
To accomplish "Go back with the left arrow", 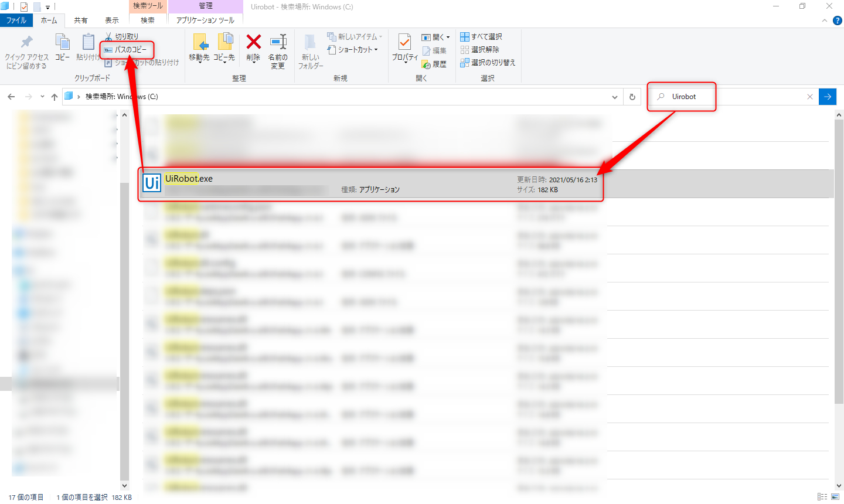I will tap(11, 97).
